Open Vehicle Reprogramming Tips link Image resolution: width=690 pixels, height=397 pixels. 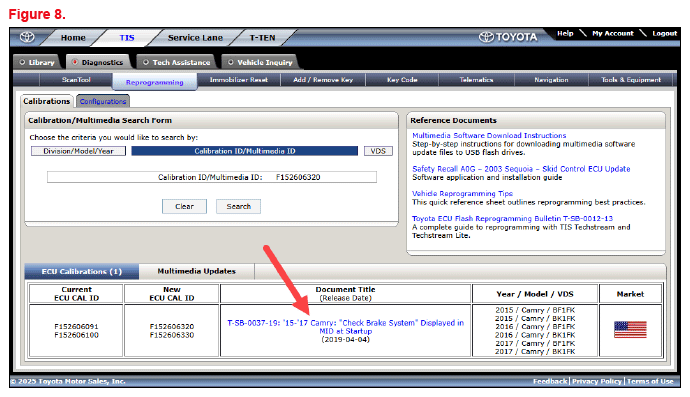(462, 194)
